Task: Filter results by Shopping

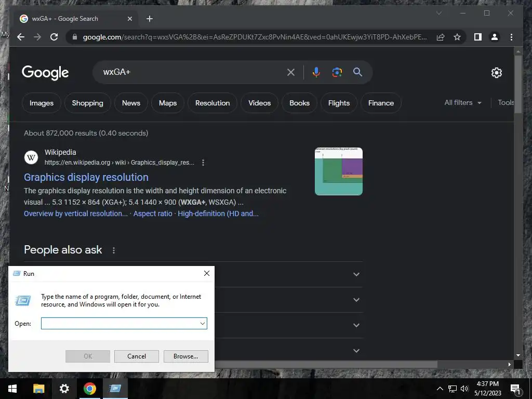Action: coord(87,103)
